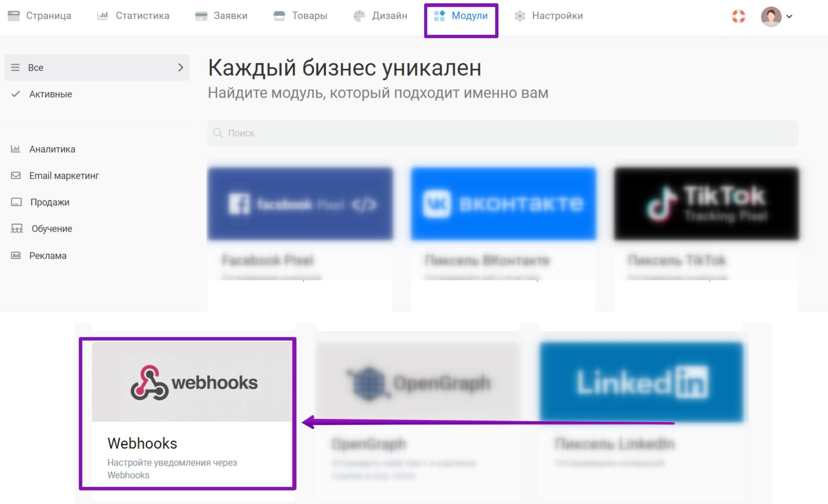Viewport: 828px width, 504px height.
Task: Go to the Товары tab
Action: click(x=300, y=16)
